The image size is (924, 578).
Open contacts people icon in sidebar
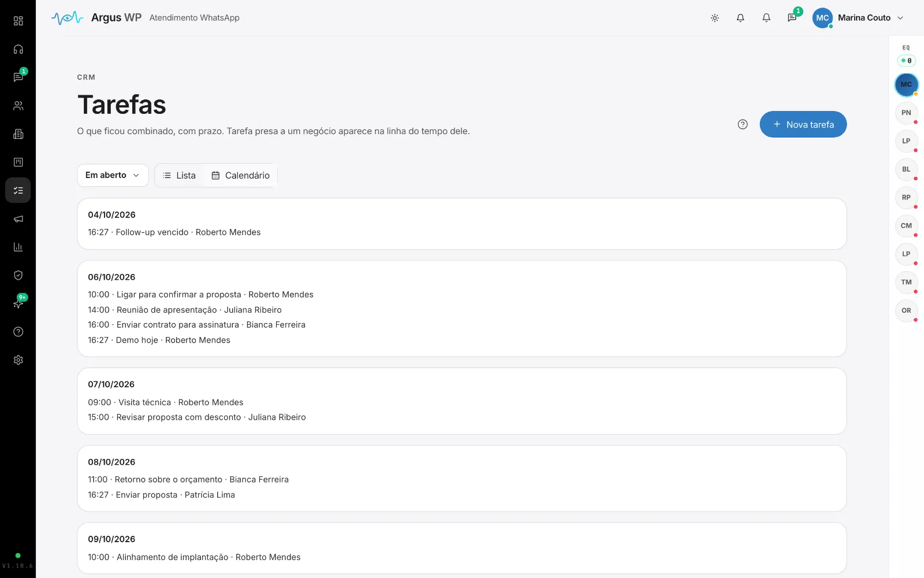18,106
